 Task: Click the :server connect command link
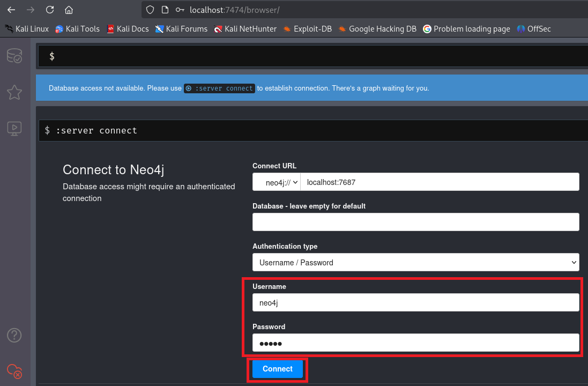(219, 88)
